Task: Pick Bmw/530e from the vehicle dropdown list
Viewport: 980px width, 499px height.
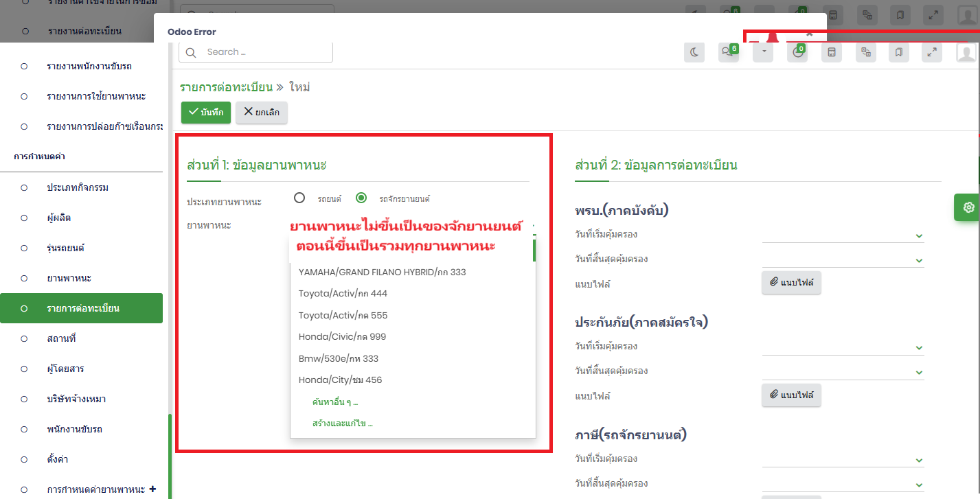Action: click(338, 358)
